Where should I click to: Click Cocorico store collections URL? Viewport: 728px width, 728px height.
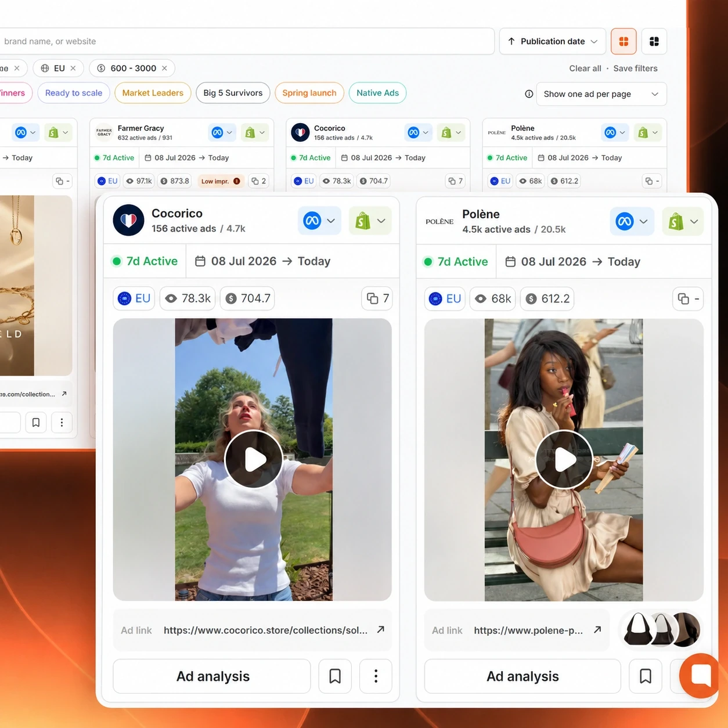coord(265,630)
